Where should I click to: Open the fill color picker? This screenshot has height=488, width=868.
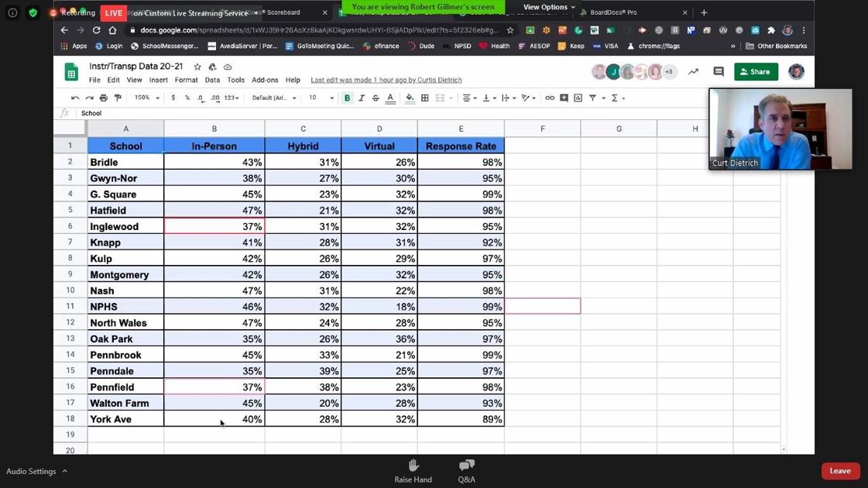click(x=410, y=98)
